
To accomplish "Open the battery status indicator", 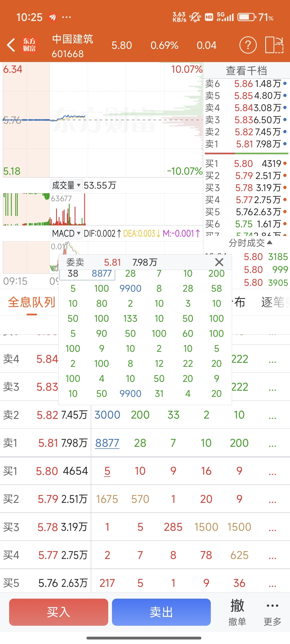I will [x=247, y=17].
